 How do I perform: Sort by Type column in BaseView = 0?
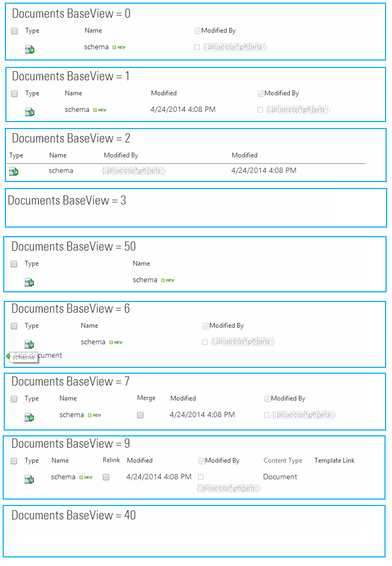(32, 31)
